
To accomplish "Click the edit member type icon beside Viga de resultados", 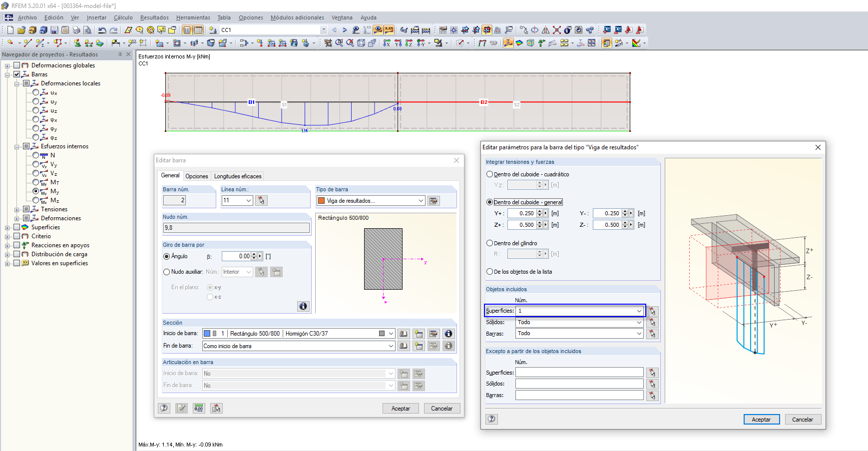I will click(x=434, y=201).
